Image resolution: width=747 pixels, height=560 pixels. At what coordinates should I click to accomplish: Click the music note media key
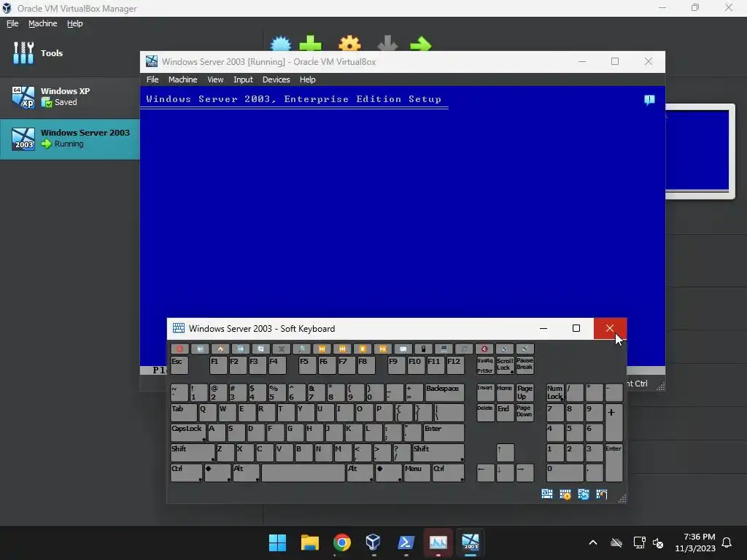point(464,349)
